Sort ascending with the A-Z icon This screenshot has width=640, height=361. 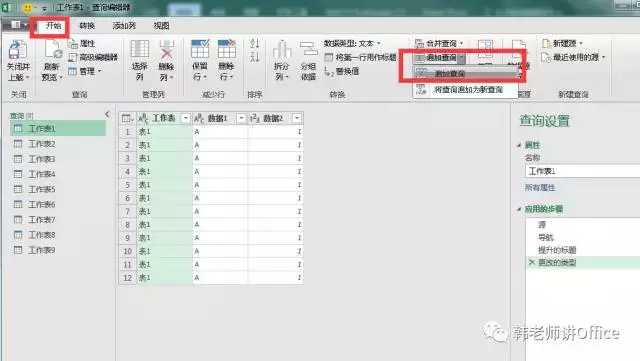(x=254, y=43)
